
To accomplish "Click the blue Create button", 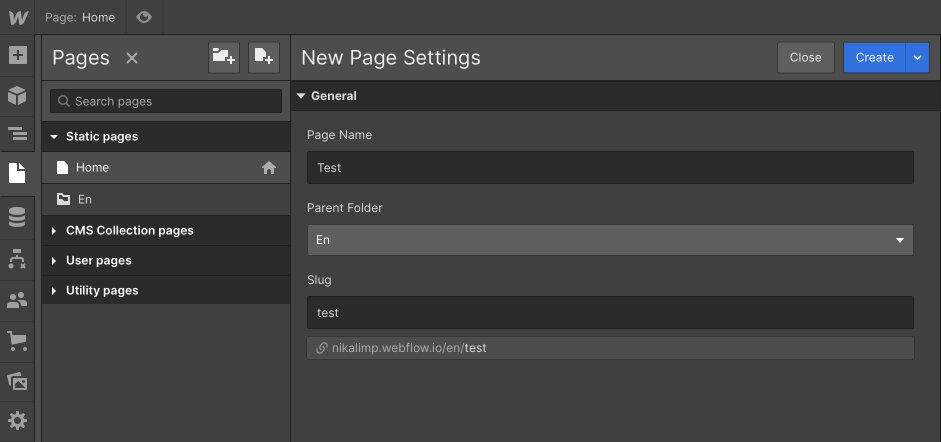I will tap(874, 58).
